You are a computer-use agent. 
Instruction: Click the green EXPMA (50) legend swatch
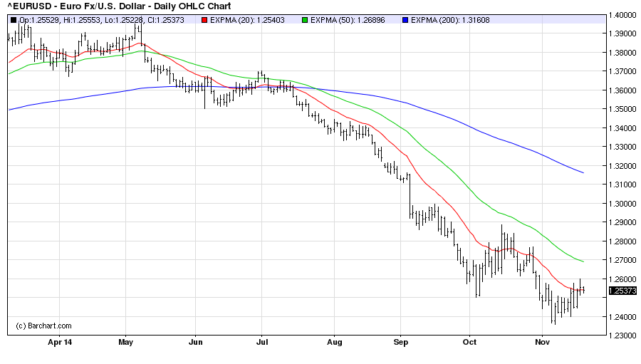305,20
